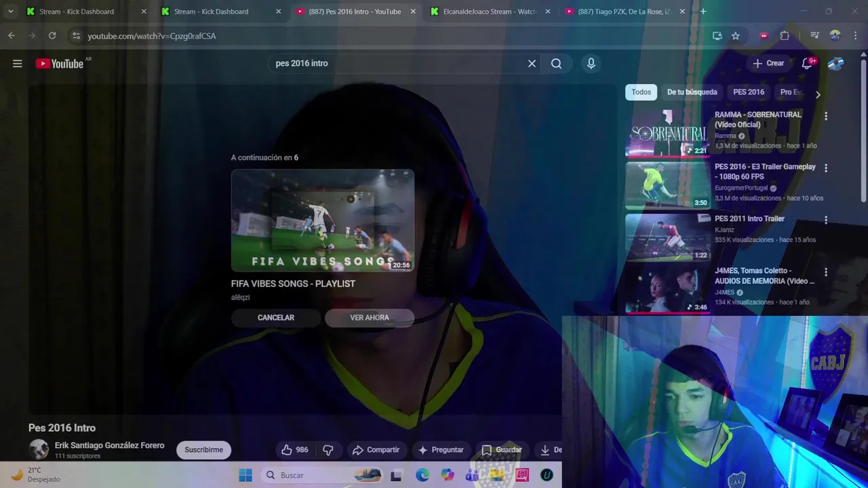
Task: Click the Preguntar button
Action: tap(441, 450)
